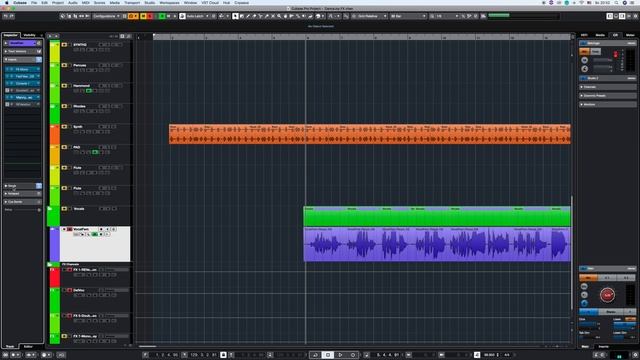
Task: Click the SYNTHS yellow track color strip
Action: [x=54, y=52]
